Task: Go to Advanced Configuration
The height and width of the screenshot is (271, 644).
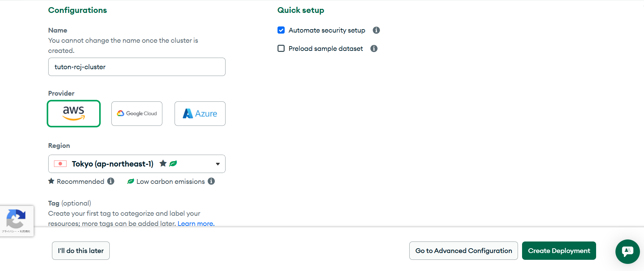Action: 463,251
